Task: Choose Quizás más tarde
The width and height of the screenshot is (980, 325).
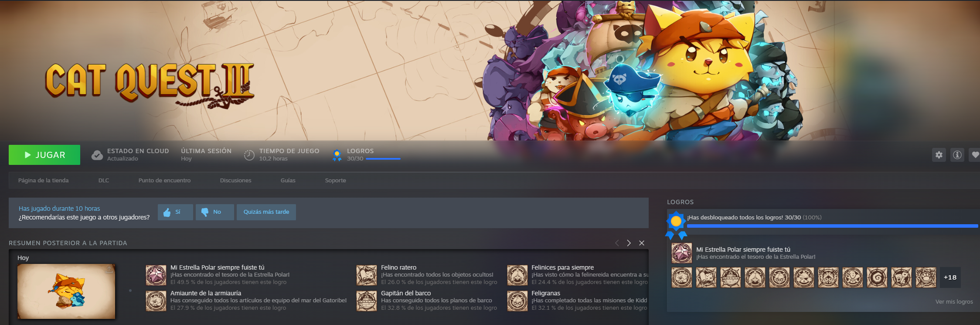Action: click(x=266, y=212)
